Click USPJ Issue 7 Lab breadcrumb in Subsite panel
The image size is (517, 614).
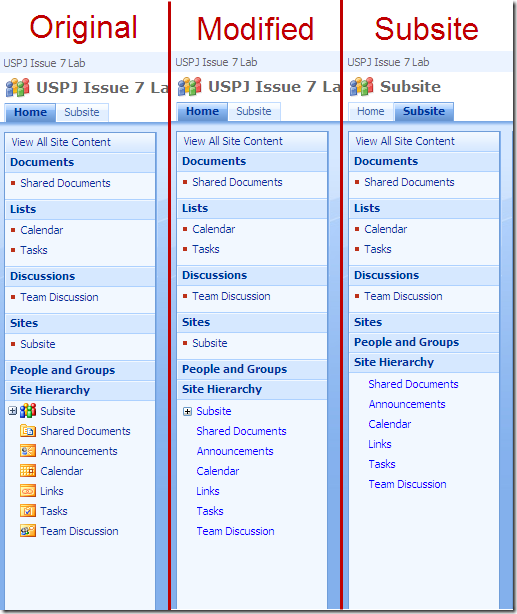388,62
